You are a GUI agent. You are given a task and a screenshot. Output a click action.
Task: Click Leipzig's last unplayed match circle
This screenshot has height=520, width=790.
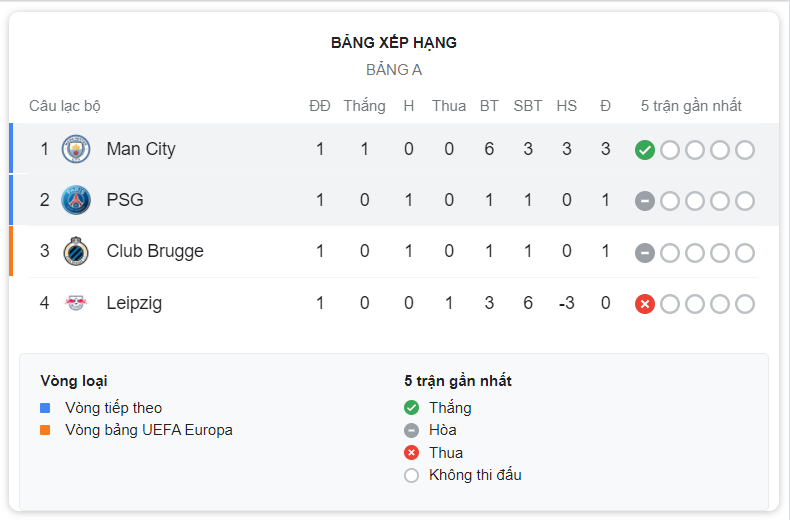tap(745, 304)
